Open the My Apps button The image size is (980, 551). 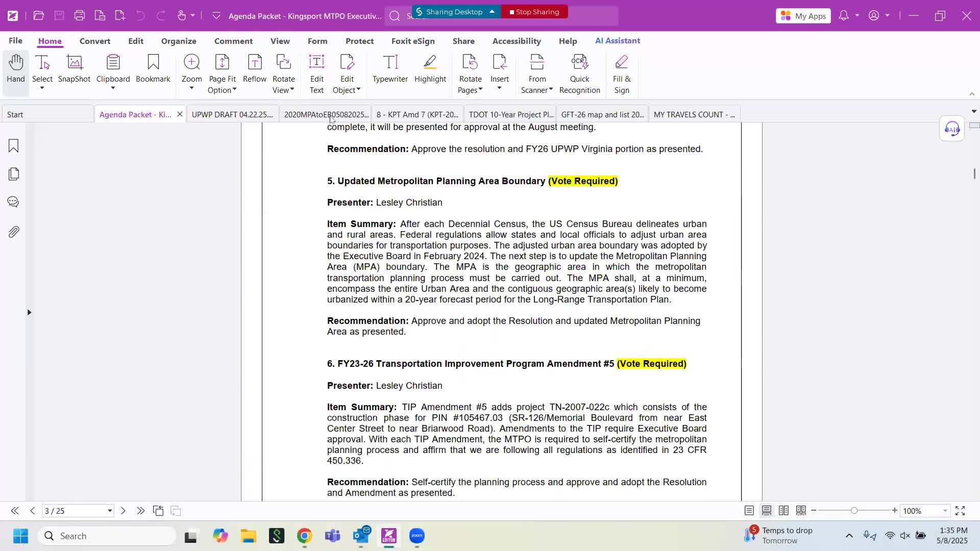tap(803, 16)
